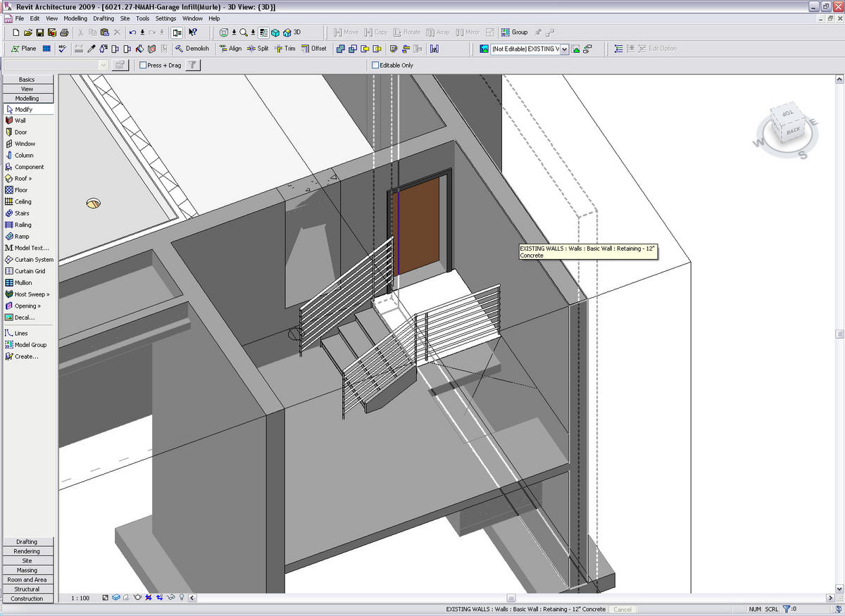
Task: Select the Wall tool in the Modelling panel
Action: click(20, 120)
